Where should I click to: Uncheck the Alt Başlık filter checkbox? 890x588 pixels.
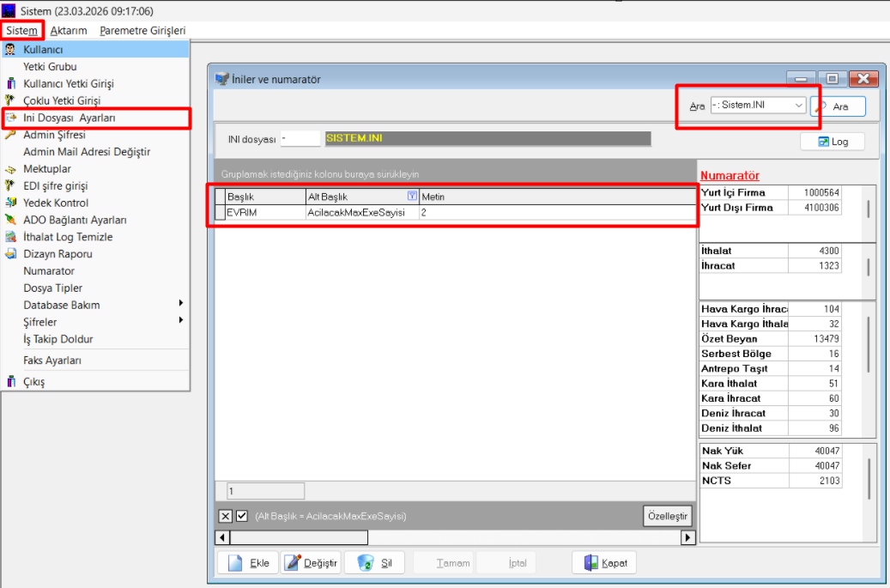241,516
